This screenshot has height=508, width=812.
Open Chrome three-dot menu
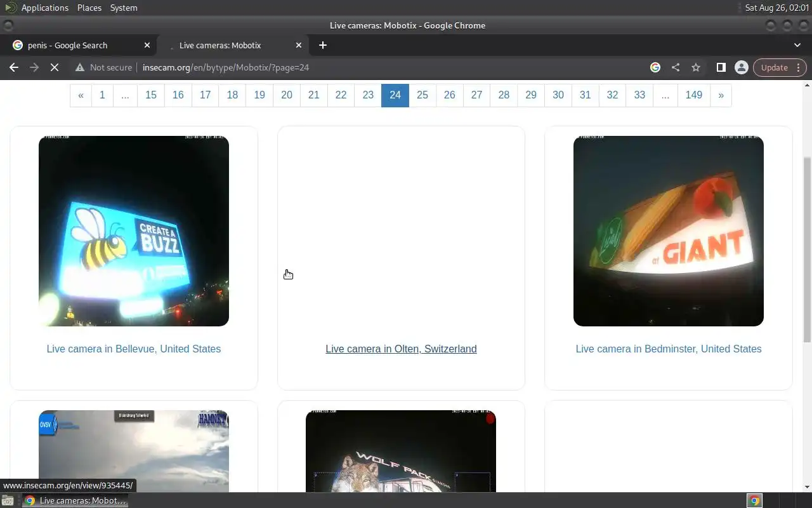tap(799, 67)
